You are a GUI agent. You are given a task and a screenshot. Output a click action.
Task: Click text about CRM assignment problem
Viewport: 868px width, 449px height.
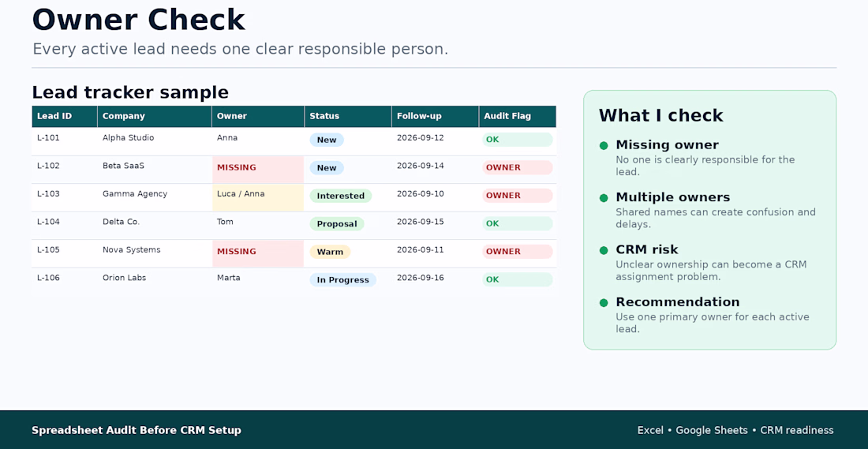[711, 271]
